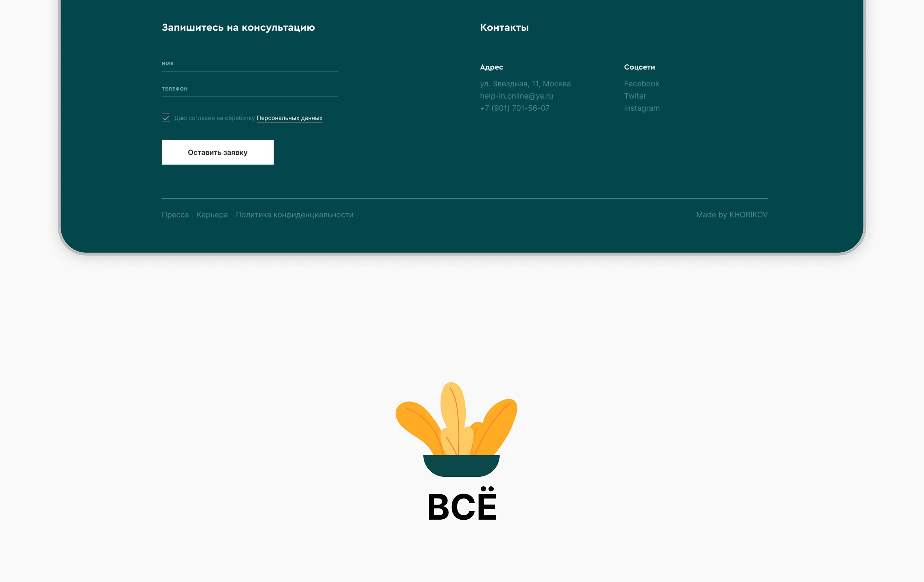Open the Instagram social link
This screenshot has height=582, width=924.
point(642,108)
